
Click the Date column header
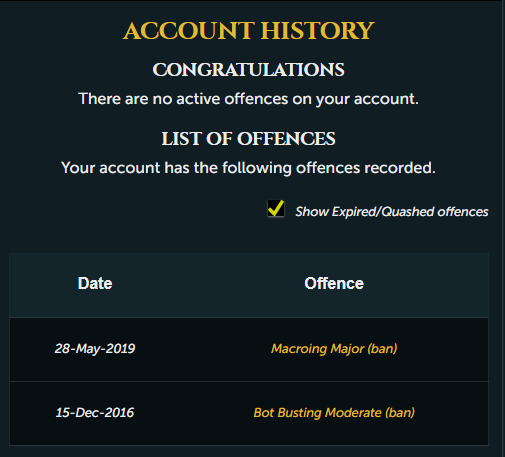point(95,283)
